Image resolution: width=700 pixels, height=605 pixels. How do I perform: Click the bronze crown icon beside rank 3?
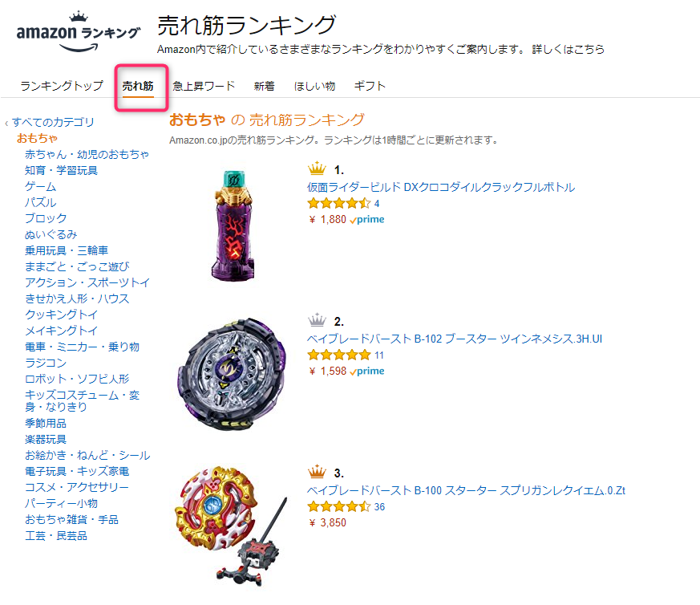317,471
